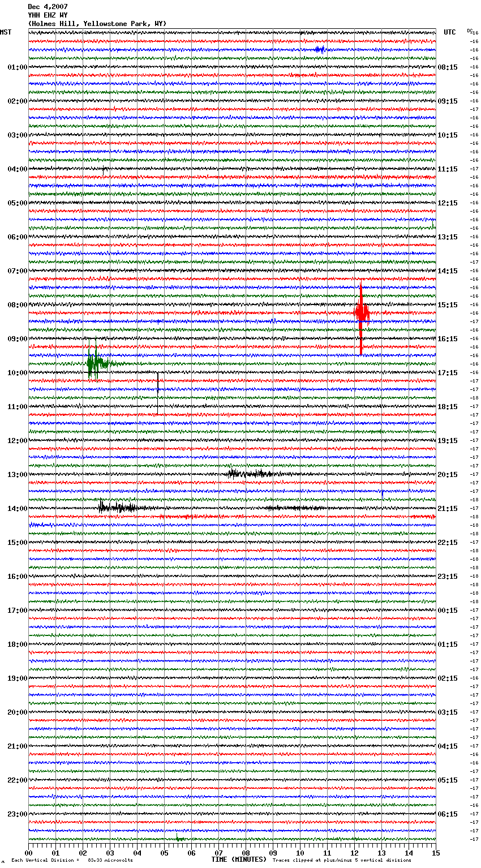Click the 06:15 UTC time label

(448, 814)
